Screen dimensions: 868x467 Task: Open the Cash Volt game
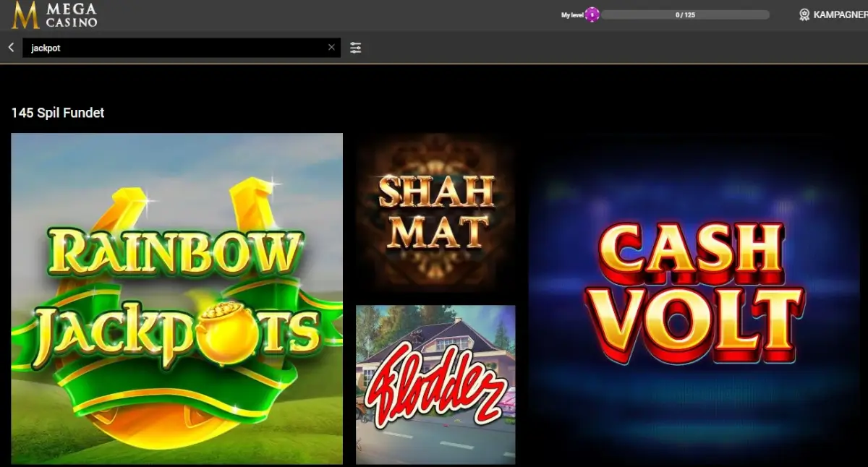pos(697,298)
